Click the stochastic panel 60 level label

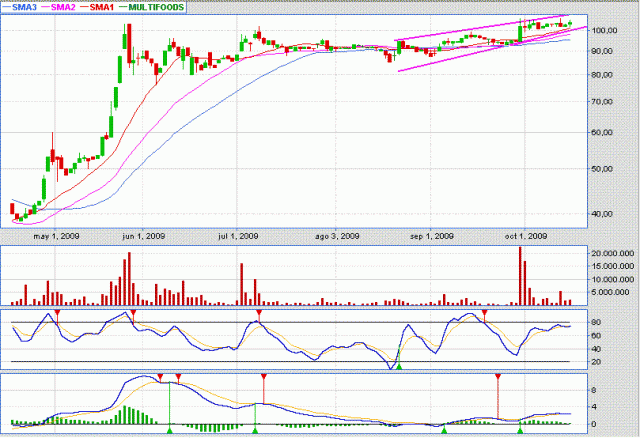pos(596,336)
